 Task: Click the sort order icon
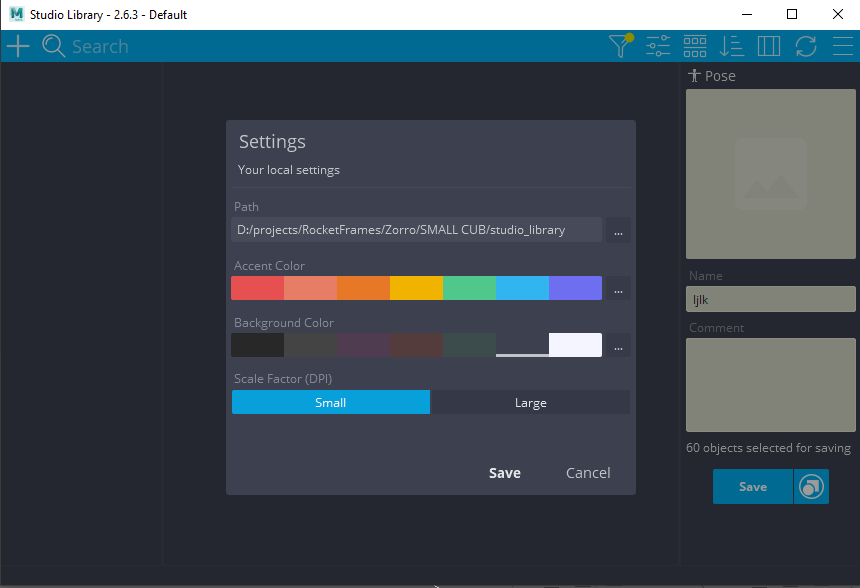731,46
